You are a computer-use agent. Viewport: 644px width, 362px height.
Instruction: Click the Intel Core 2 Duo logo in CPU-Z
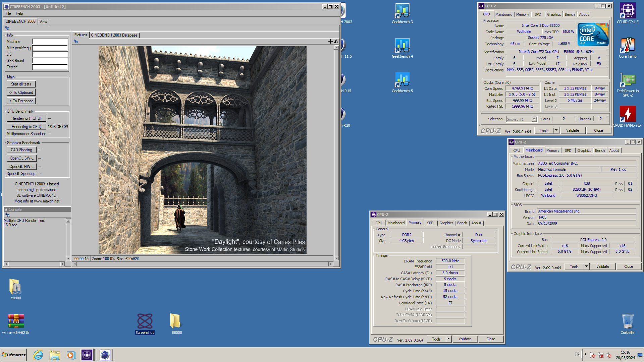593,35
